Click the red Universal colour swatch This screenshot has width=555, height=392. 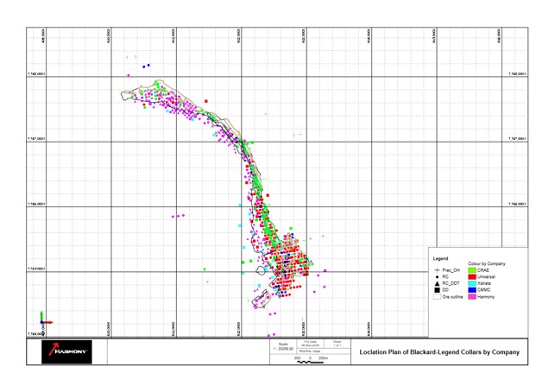pos(472,276)
